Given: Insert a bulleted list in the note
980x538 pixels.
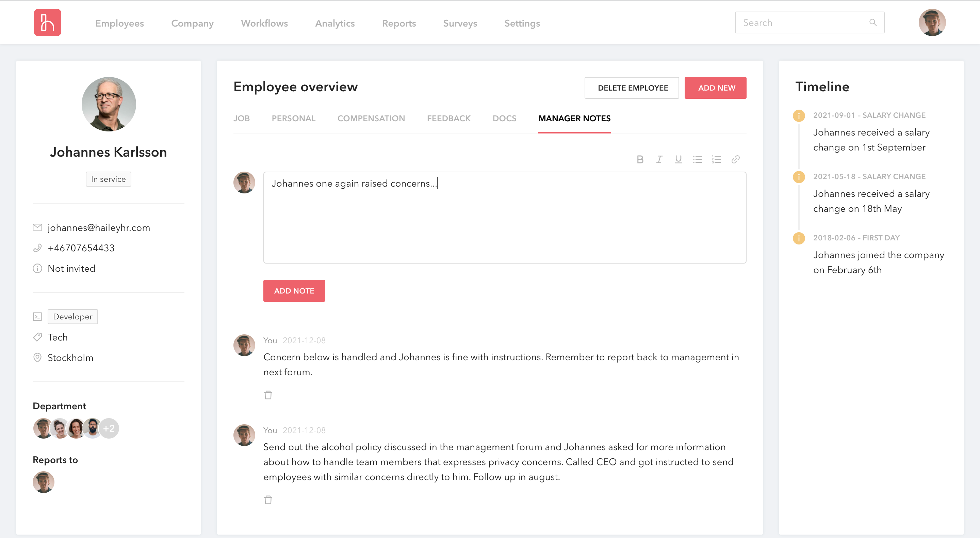Looking at the screenshot, I should pos(698,159).
